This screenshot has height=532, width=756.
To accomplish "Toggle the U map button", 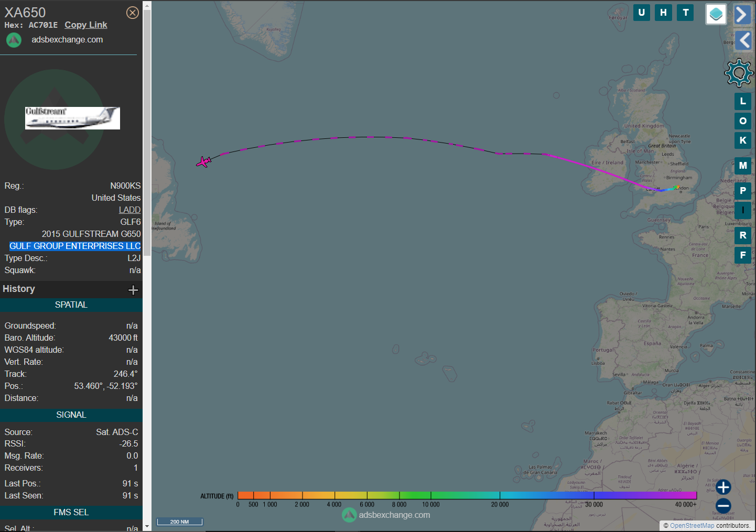I will [642, 13].
